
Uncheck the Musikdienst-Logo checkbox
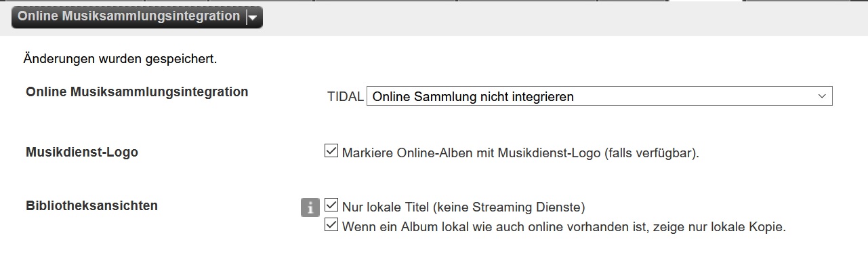tap(331, 151)
